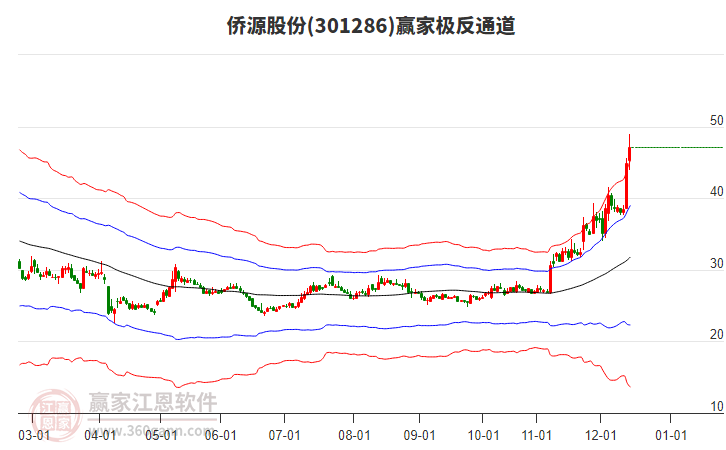The height and width of the screenshot is (450, 726).
Task: Click the 20 price axis label
Action: [716, 334]
